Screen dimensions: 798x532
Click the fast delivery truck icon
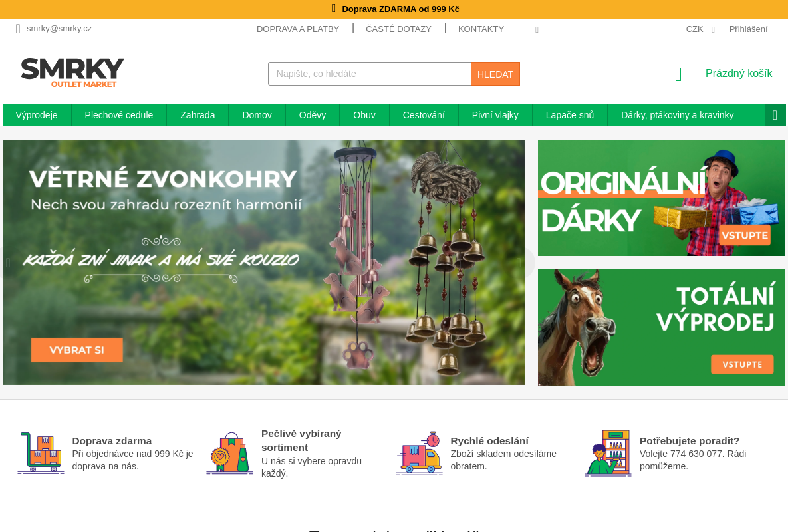pos(419,453)
